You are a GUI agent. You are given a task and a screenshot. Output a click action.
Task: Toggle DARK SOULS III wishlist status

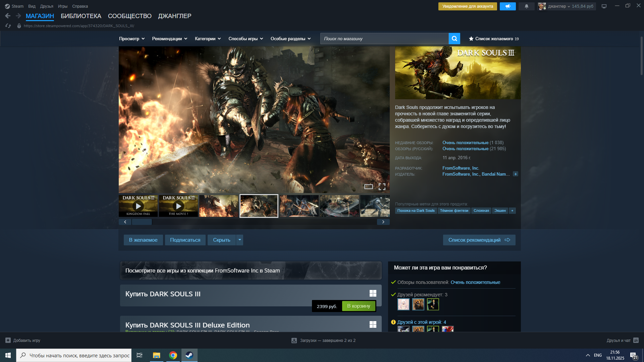pos(143,240)
